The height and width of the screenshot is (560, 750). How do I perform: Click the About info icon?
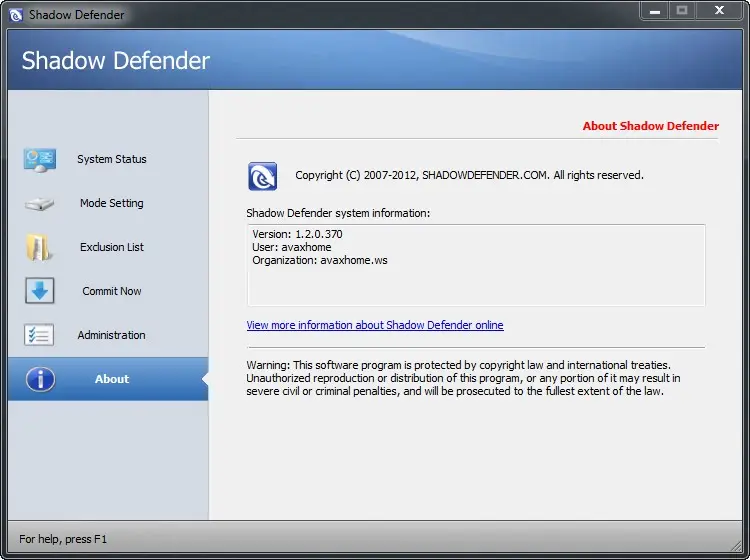click(40, 379)
